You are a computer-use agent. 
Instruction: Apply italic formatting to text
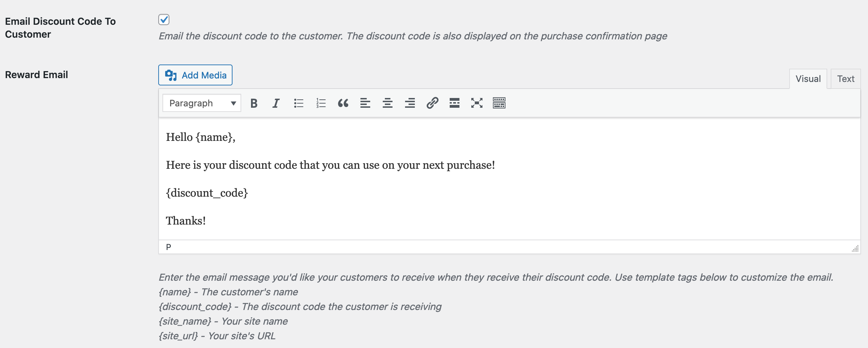tap(276, 103)
